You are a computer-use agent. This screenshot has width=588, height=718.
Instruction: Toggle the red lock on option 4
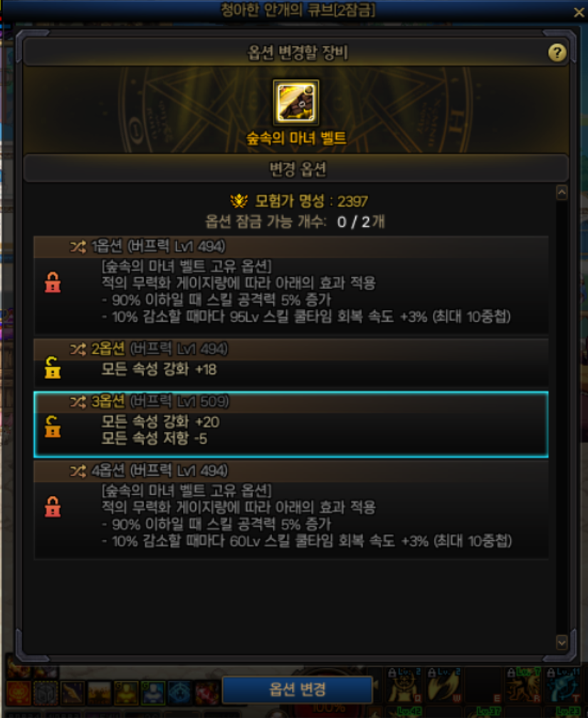(x=53, y=506)
